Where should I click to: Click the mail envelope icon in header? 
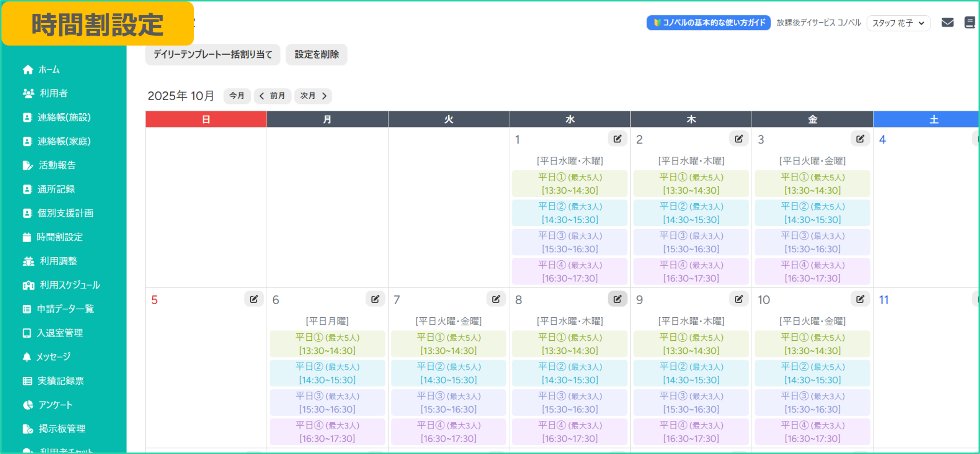point(947,23)
